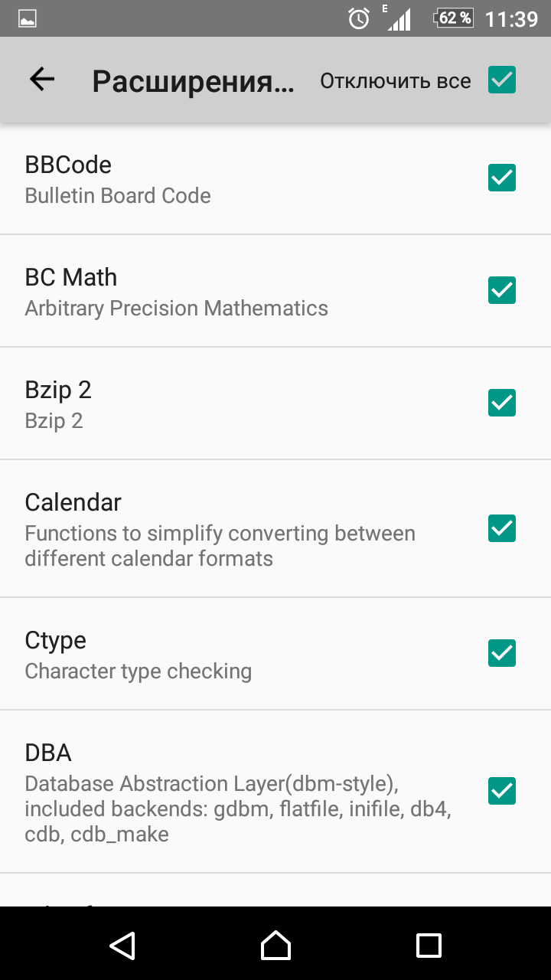Uncheck the BBCode extension checkbox
This screenshot has width=551, height=980.
click(502, 178)
